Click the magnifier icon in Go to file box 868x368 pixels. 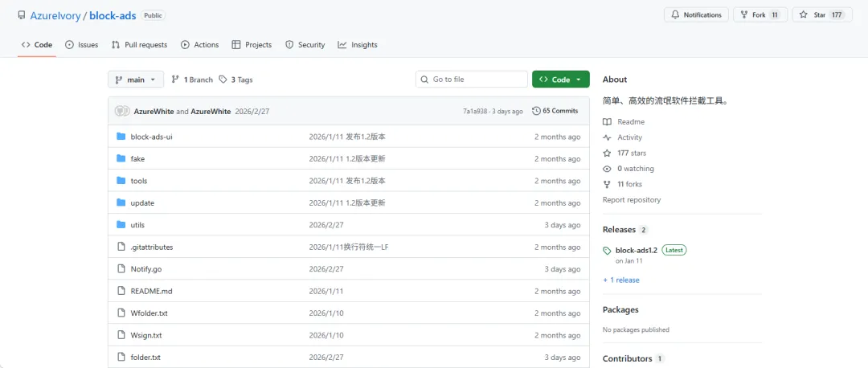click(424, 80)
